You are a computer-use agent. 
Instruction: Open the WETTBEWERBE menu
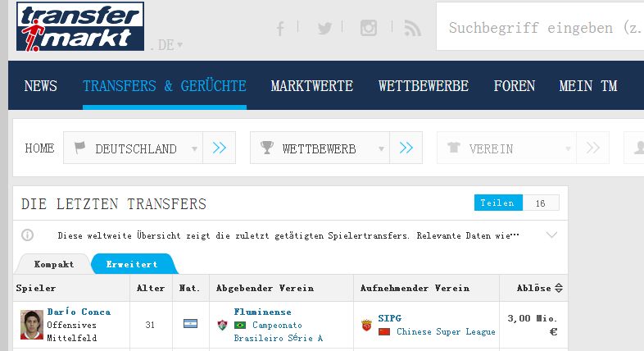(x=424, y=86)
